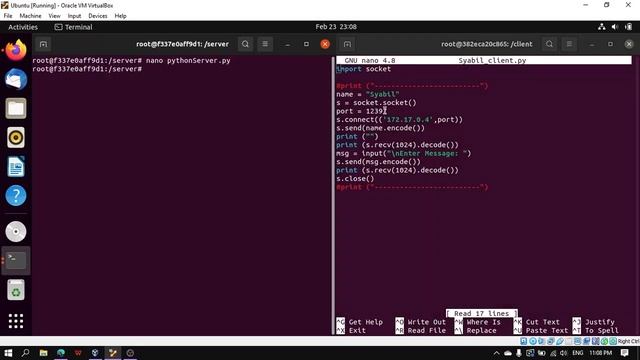Click the ^O Write Out nano shortcut
Image resolution: width=640 pixels, height=360 pixels.
click(x=421, y=322)
